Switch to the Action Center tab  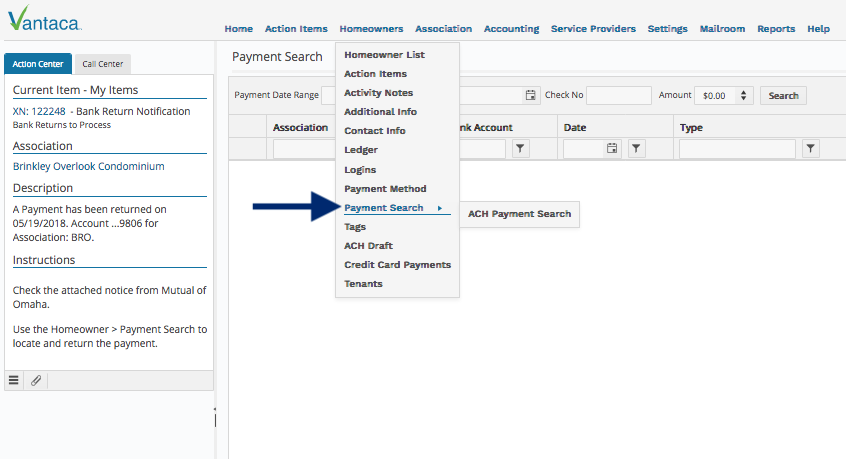pos(38,64)
